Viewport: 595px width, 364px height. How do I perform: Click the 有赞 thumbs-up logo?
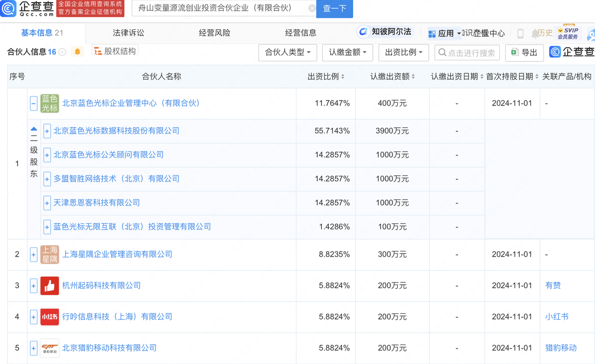[50, 286]
